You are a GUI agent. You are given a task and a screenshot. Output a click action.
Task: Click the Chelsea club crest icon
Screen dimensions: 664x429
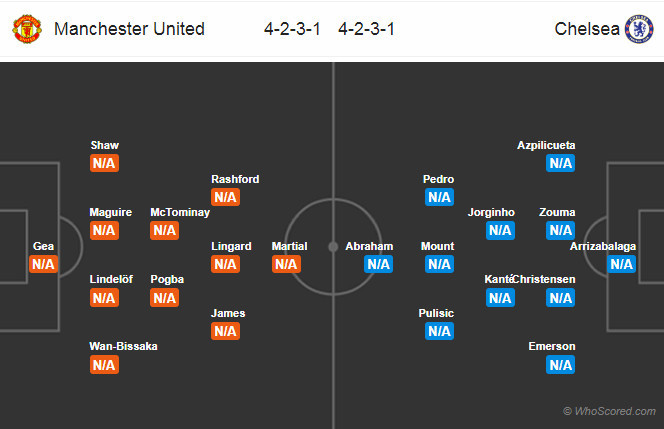tap(638, 29)
